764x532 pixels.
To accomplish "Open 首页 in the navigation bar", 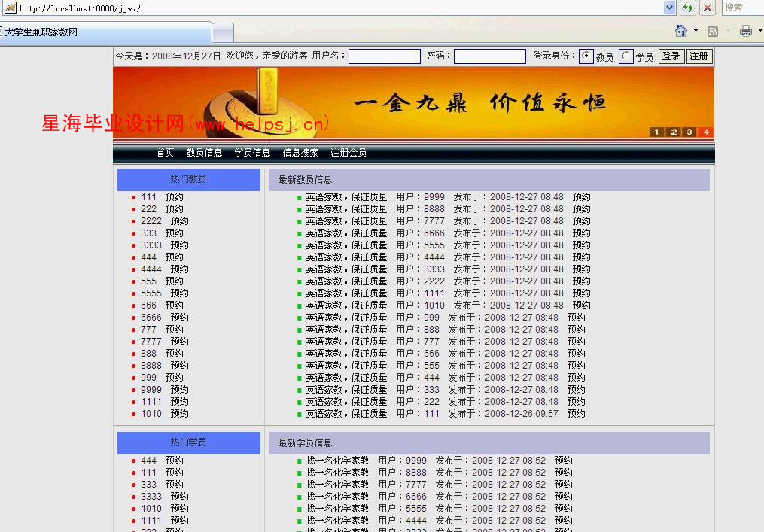I will coord(165,153).
